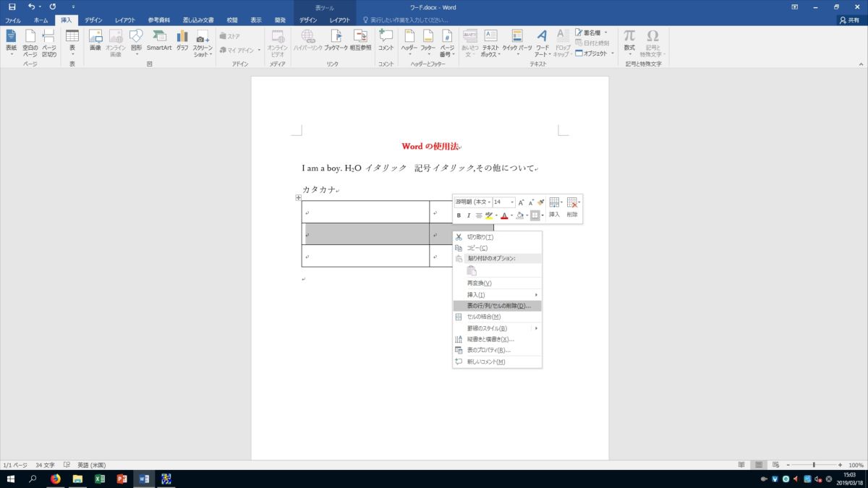The image size is (868, 488).
Task: Open the mini toolbar 挿入 table dropdown
Action: click(x=555, y=207)
